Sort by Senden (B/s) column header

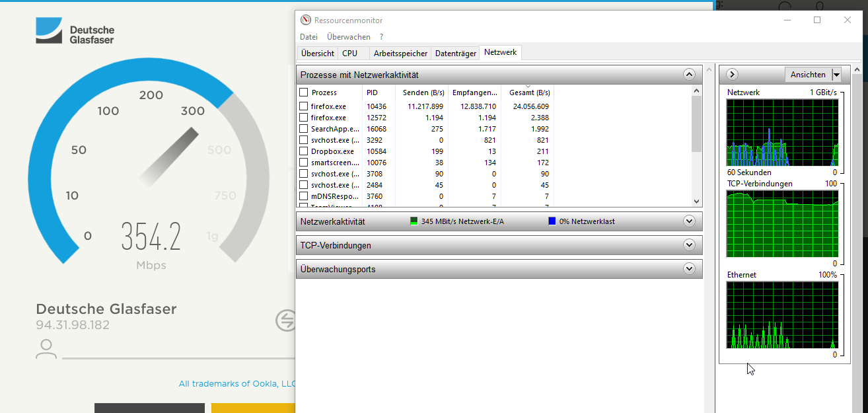pos(421,93)
